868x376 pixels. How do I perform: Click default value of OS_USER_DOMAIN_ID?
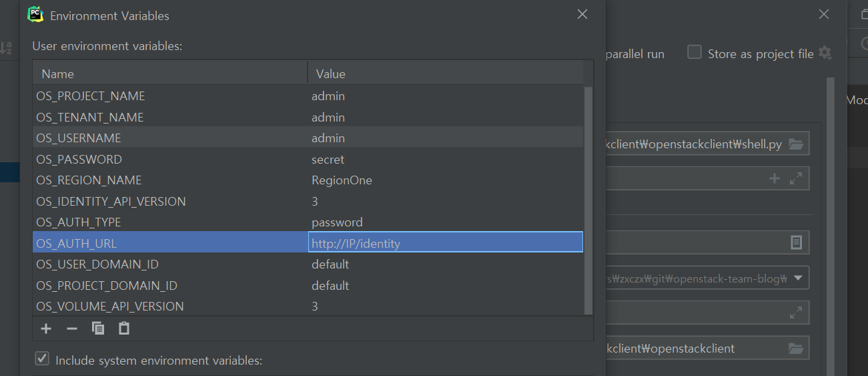(330, 264)
